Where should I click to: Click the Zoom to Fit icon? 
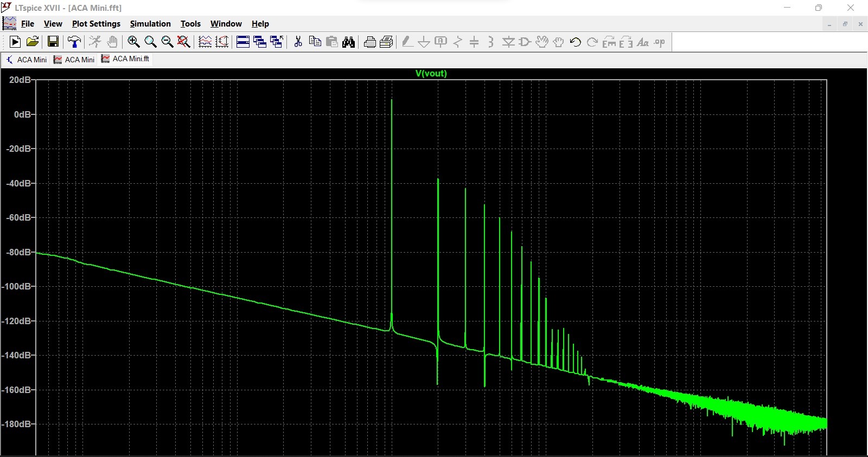(x=184, y=42)
